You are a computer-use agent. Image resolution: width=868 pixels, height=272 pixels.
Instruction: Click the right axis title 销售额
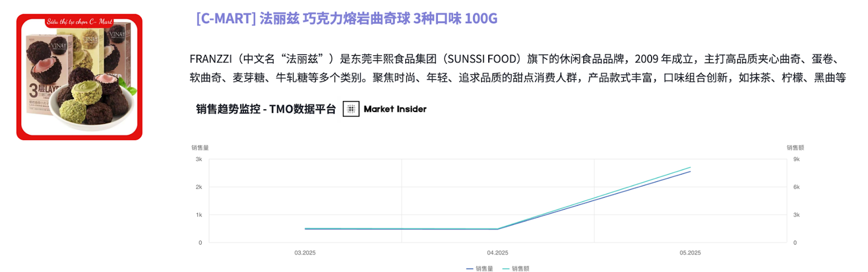click(795, 148)
